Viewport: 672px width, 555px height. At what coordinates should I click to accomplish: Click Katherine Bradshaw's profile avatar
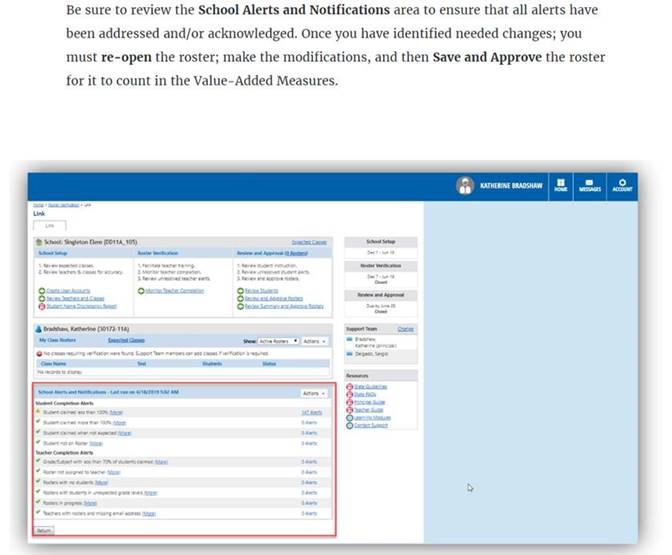465,186
